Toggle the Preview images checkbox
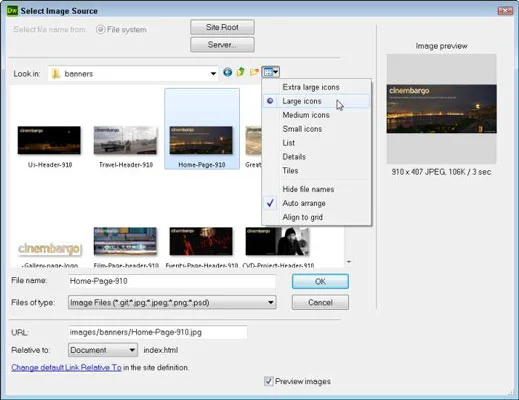519x400 pixels. coord(269,381)
